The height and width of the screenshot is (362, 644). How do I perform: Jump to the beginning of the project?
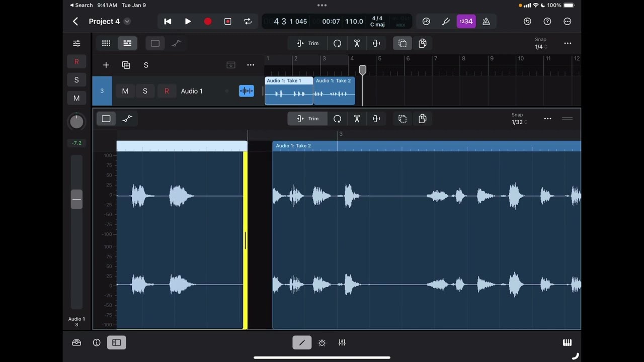pos(168,21)
